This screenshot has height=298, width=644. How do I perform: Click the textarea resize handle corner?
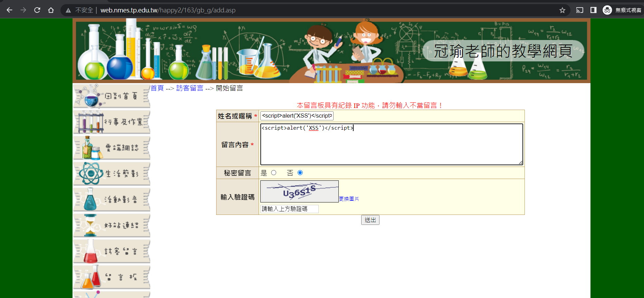521,162
